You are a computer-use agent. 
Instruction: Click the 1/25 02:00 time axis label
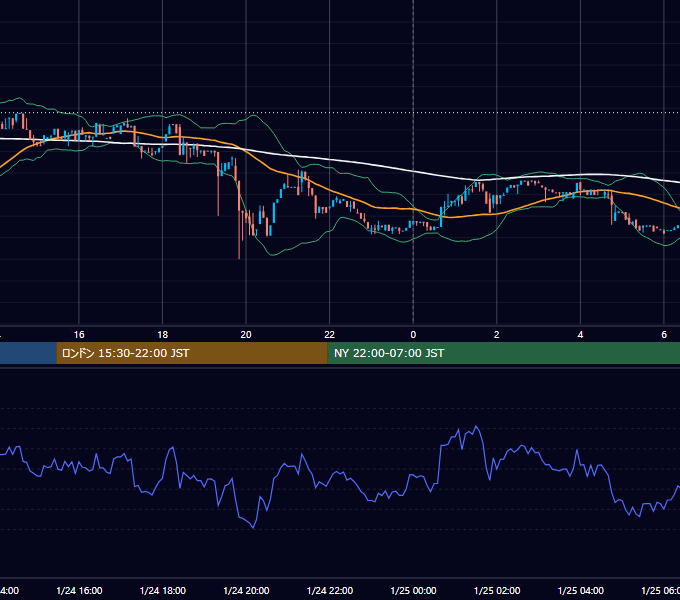[x=497, y=590]
